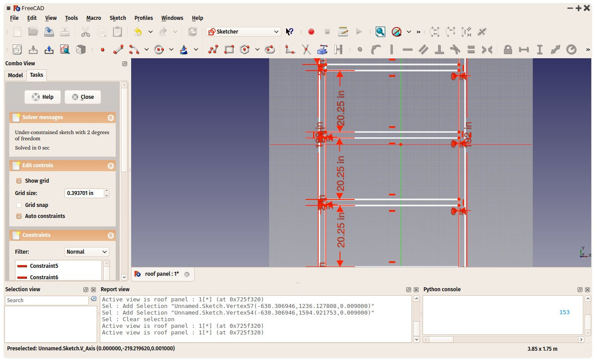Select the perpendicular constraint icon
Viewport: 597px width, 364px height.
[x=439, y=50]
